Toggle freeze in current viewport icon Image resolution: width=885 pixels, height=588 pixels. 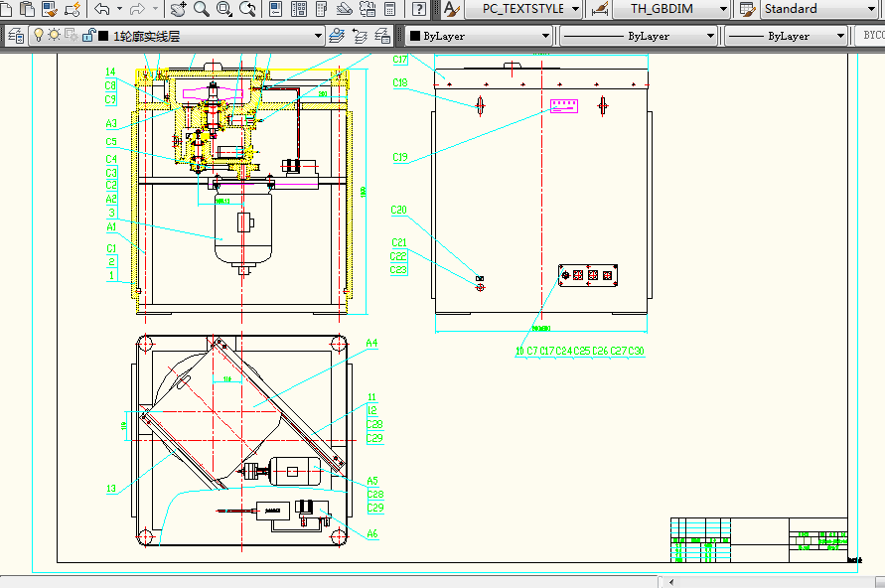click(x=72, y=35)
